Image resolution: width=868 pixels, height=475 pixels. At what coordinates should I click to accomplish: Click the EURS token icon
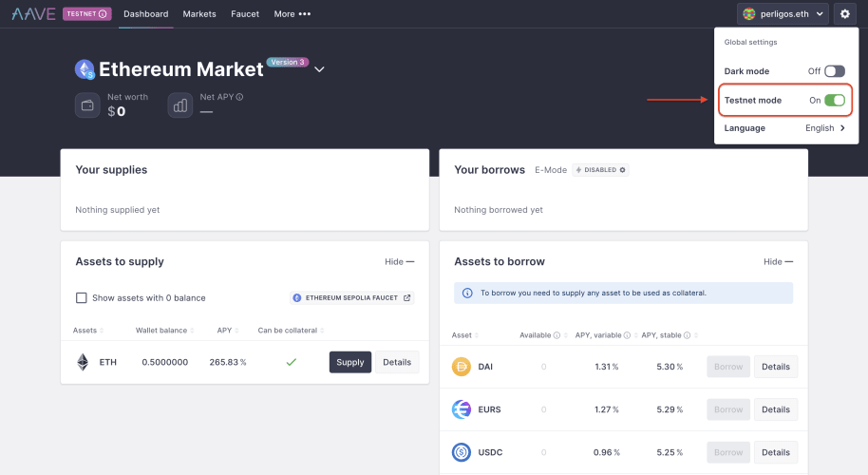[x=462, y=409]
